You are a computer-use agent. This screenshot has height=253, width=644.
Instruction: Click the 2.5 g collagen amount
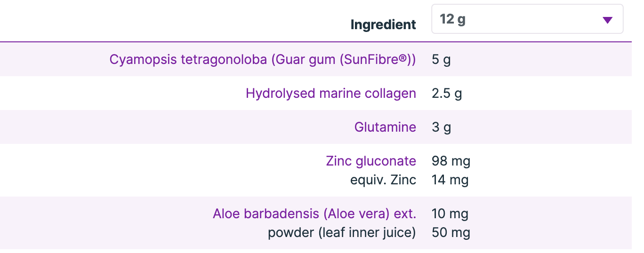(x=446, y=93)
